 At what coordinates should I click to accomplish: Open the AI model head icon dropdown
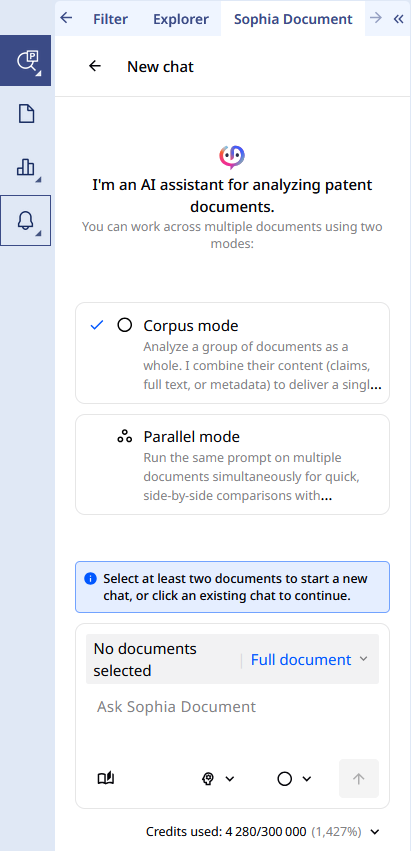click(x=218, y=779)
